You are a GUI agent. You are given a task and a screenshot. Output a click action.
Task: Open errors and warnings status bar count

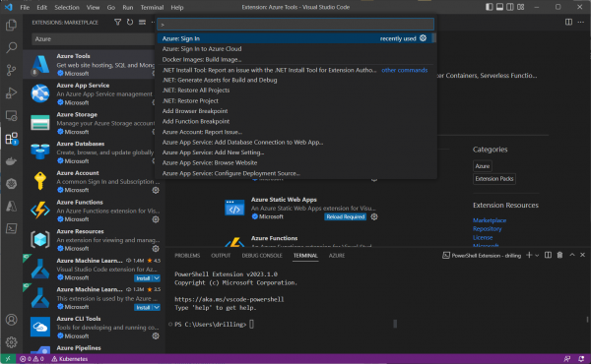(32, 359)
